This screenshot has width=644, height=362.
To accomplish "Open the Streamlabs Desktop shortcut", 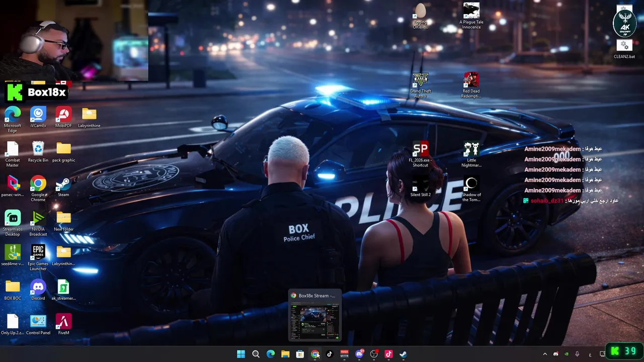I will click(13, 223).
